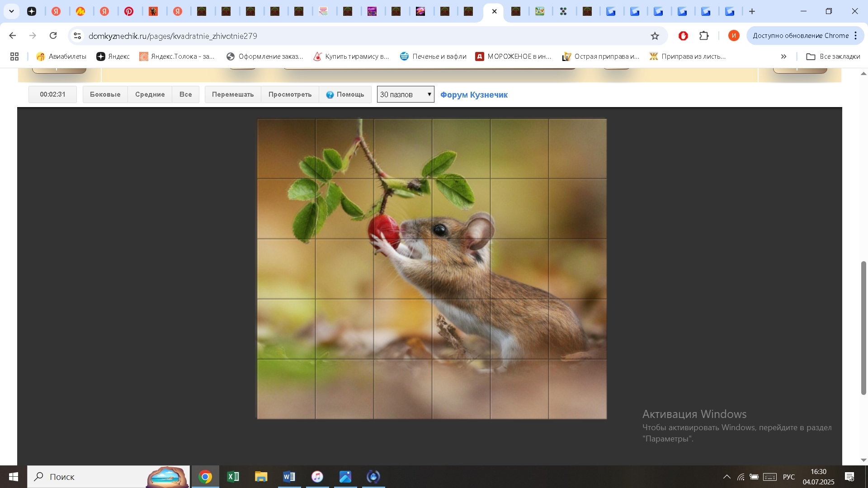868x488 pixels.
Task: Click the Доступно обновление Chrome button
Action: 800,36
